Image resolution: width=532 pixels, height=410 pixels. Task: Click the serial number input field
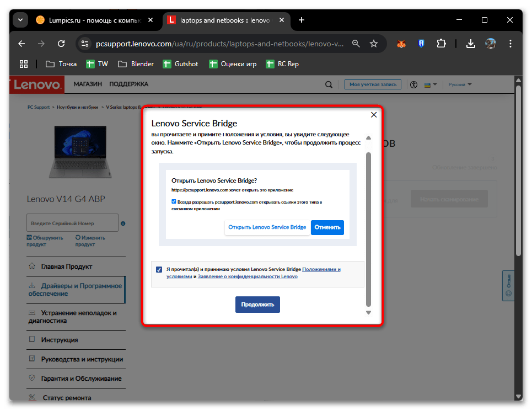[72, 223]
